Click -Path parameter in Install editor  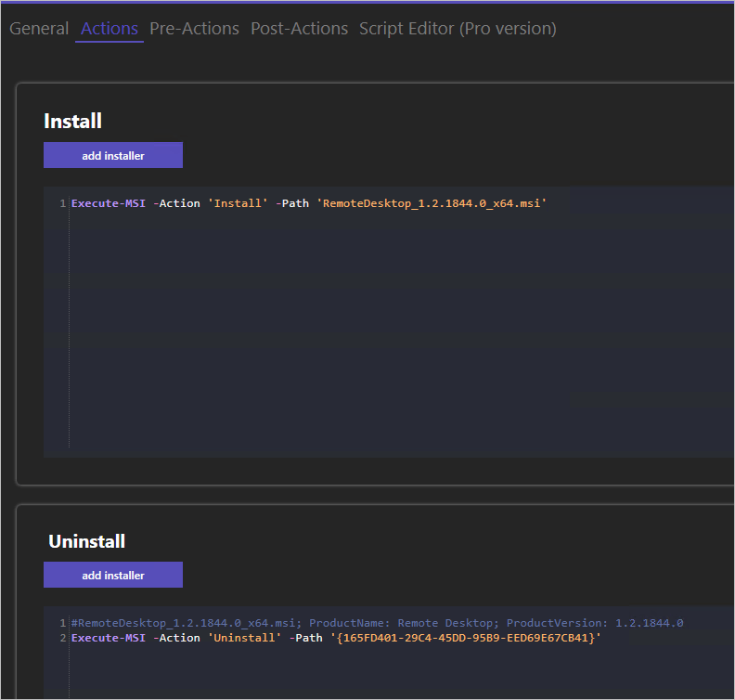(292, 203)
